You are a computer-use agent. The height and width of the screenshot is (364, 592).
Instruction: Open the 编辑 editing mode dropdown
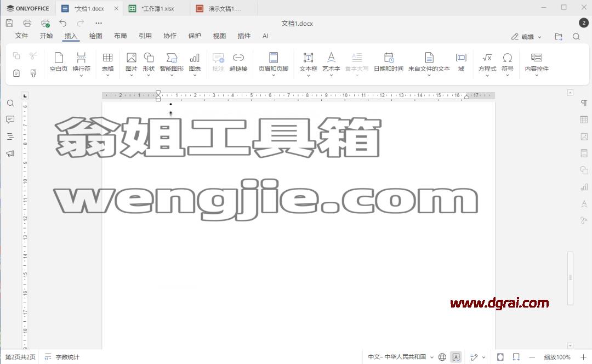pyautogui.click(x=526, y=37)
